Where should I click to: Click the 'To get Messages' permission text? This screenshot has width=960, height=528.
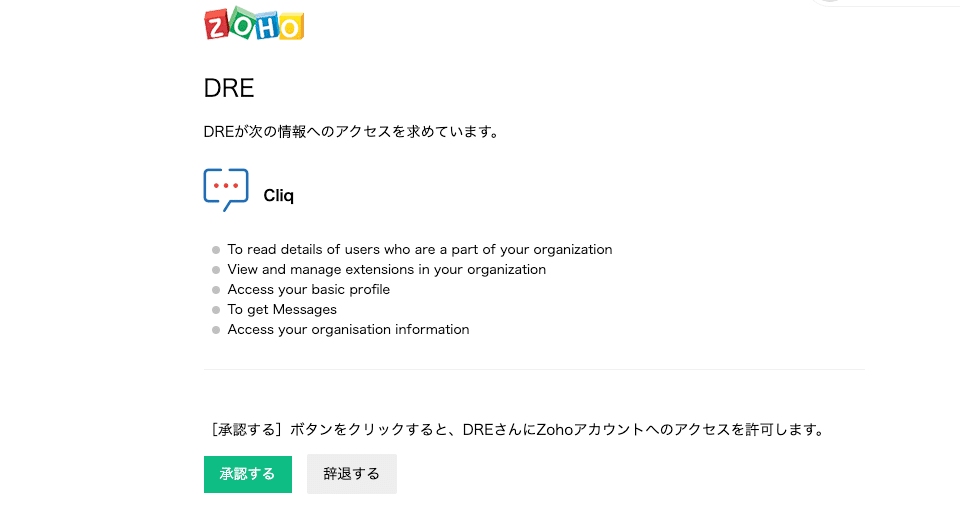tap(282, 309)
